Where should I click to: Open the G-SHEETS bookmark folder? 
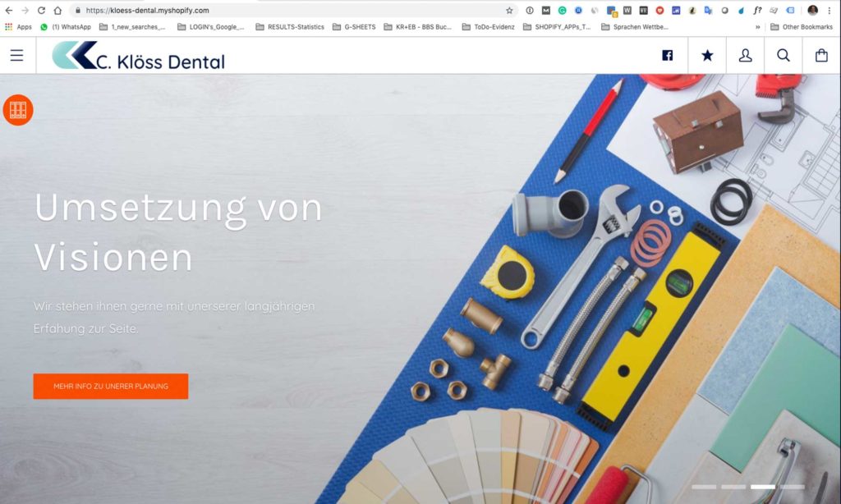(x=354, y=27)
